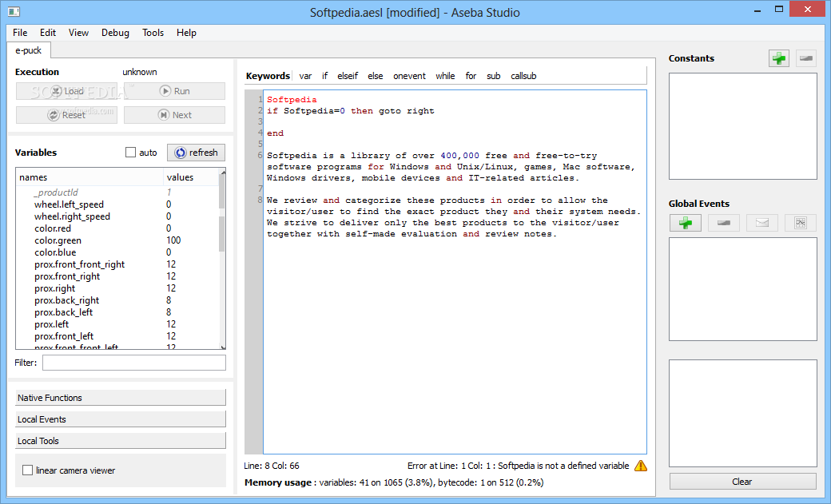Viewport: 831px width, 504px height.
Task: Remove global event with minus icon
Action: [724, 223]
